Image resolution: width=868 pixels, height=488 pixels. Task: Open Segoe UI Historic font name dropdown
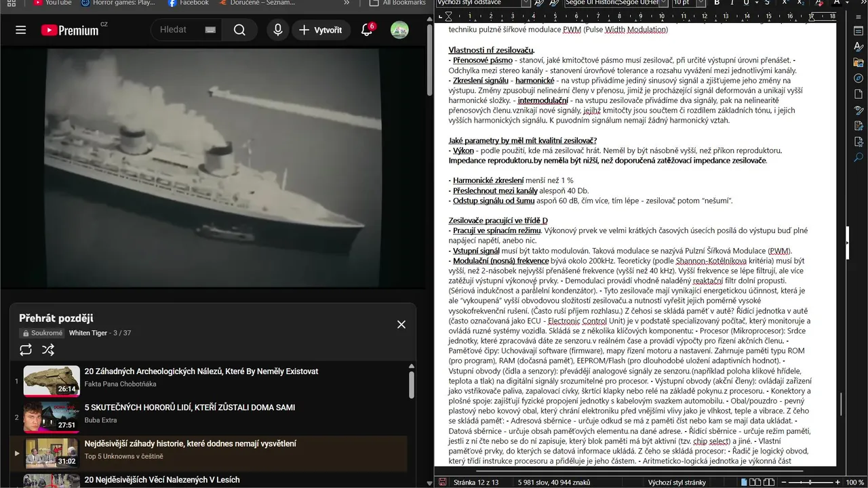tap(663, 3)
